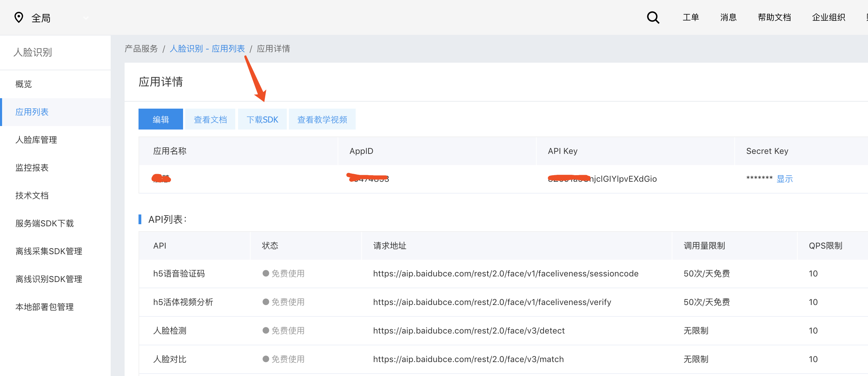868x376 pixels.
Task: Click the 人脸对比 API row name
Action: (170, 359)
